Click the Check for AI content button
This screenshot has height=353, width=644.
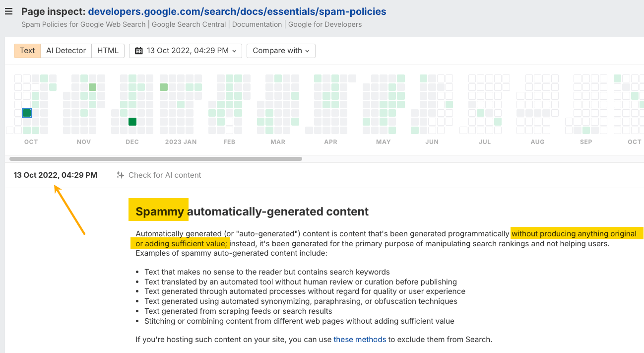point(164,175)
